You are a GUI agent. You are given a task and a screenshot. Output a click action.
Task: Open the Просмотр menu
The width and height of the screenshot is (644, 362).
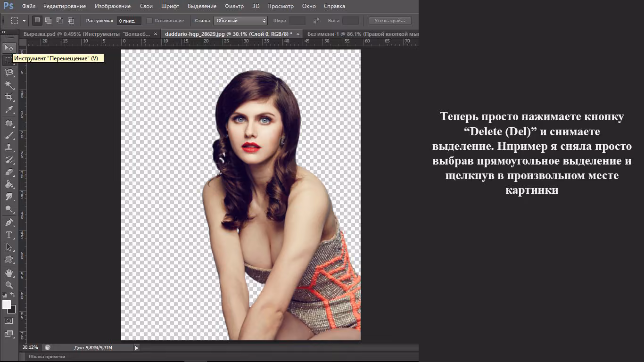click(280, 6)
